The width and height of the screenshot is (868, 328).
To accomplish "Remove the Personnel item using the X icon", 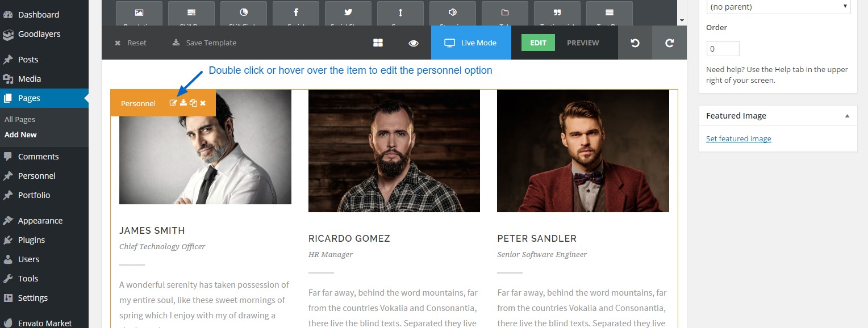I will pyautogui.click(x=203, y=103).
